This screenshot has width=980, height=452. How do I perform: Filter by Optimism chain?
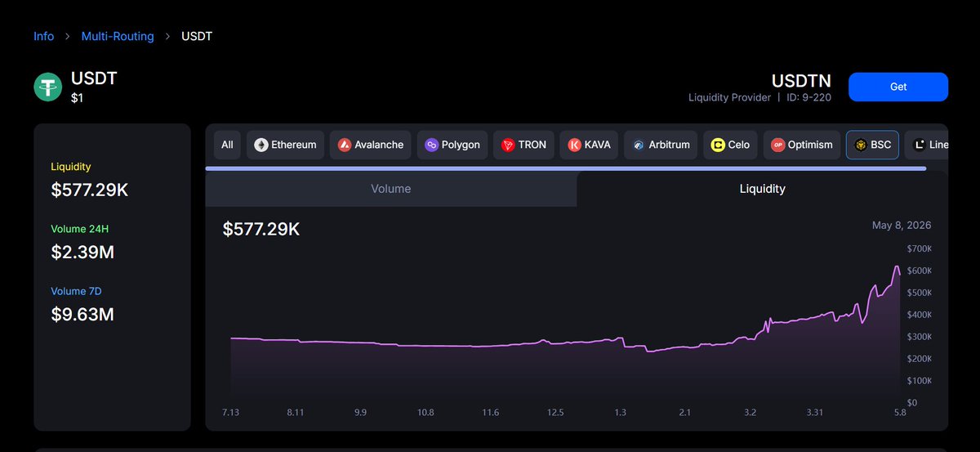click(x=802, y=145)
